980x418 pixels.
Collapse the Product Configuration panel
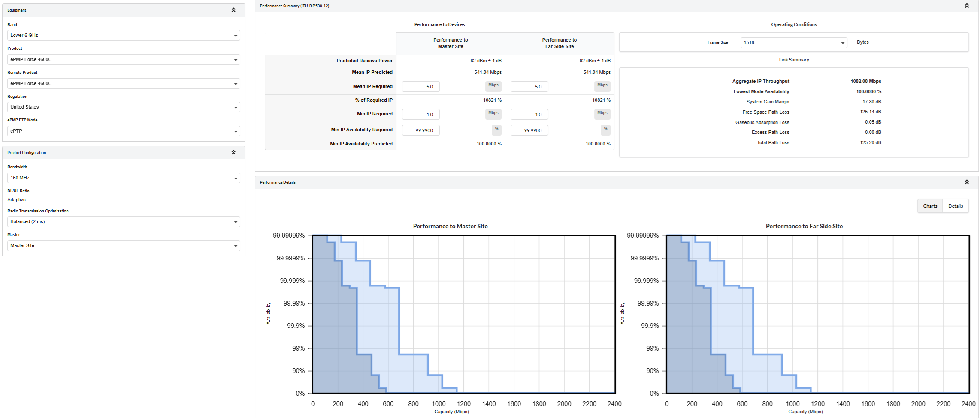(233, 152)
